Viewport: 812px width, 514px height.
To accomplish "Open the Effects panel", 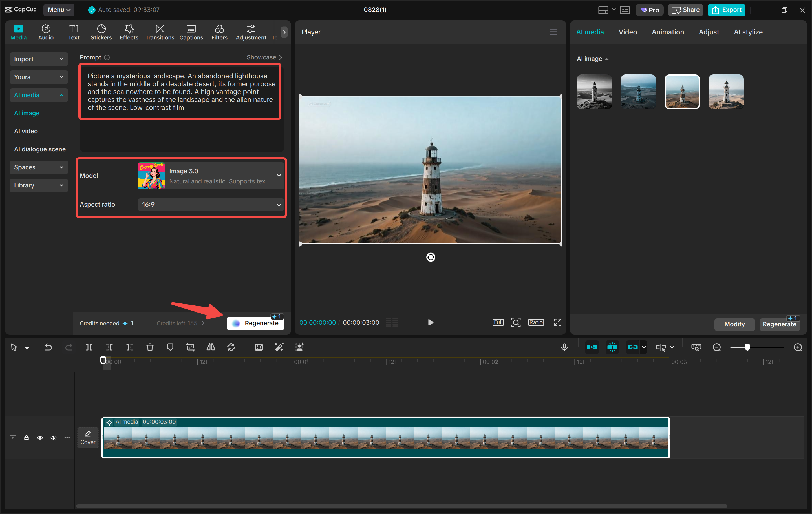I will 129,32.
